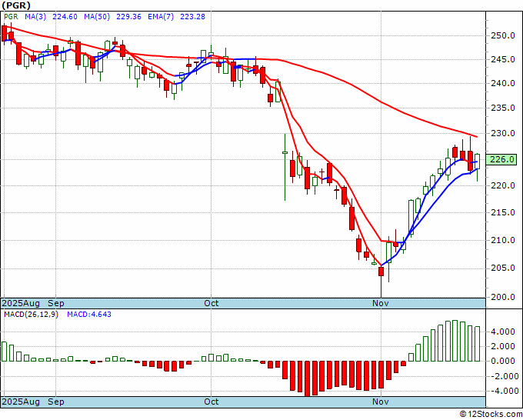Screen dimensions: 523x420
Task: Click the MACD(26,12,9) label
Action: click(31, 315)
